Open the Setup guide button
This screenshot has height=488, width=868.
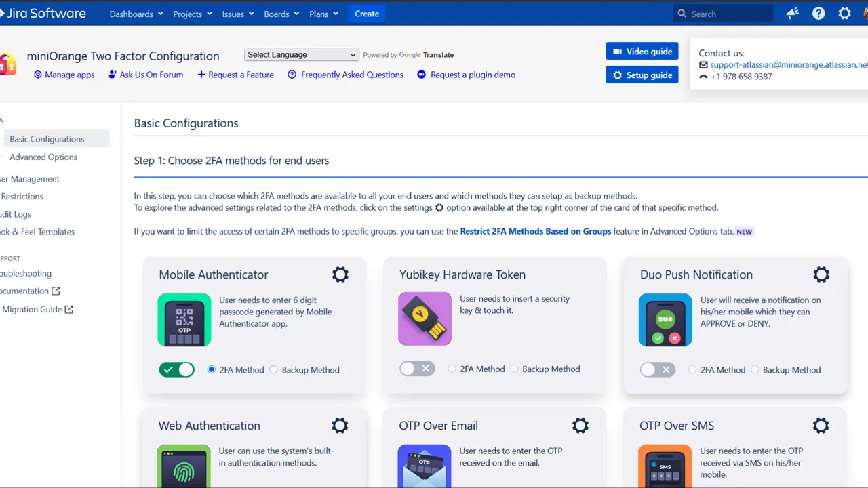[642, 75]
